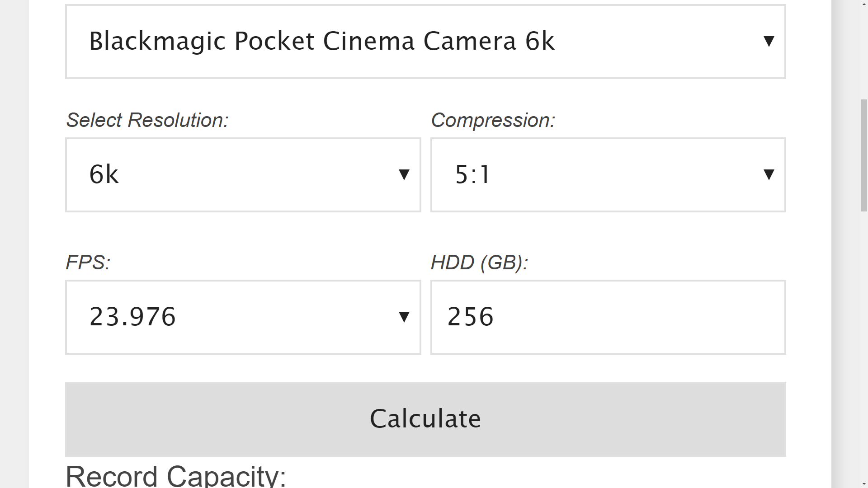Open the 23.976 FPS dropdown
Viewport: 868px width, 488px height.
click(x=243, y=317)
